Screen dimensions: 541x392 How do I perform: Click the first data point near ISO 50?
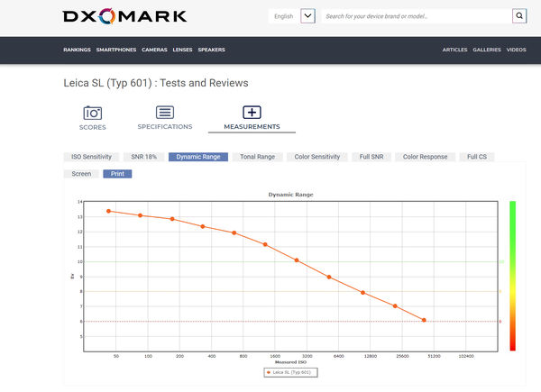[x=108, y=211]
